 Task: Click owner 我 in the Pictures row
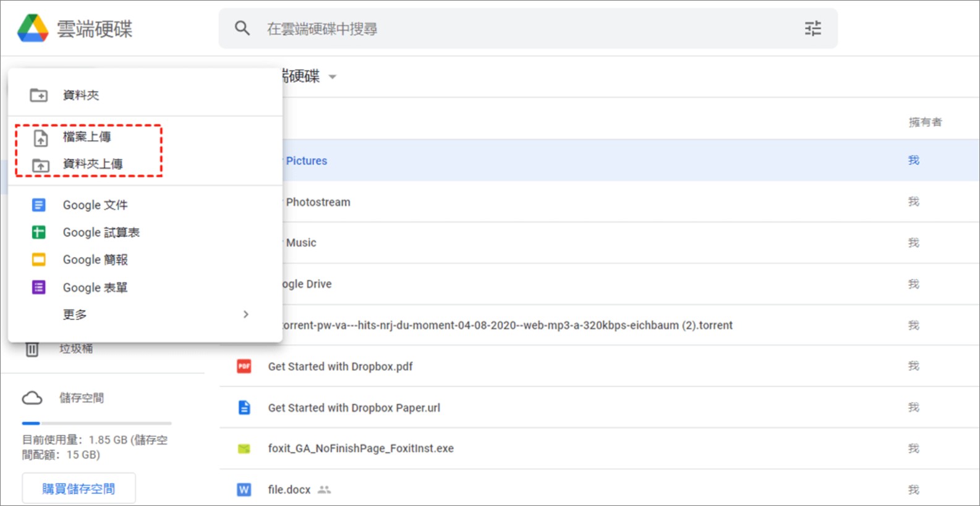click(914, 161)
